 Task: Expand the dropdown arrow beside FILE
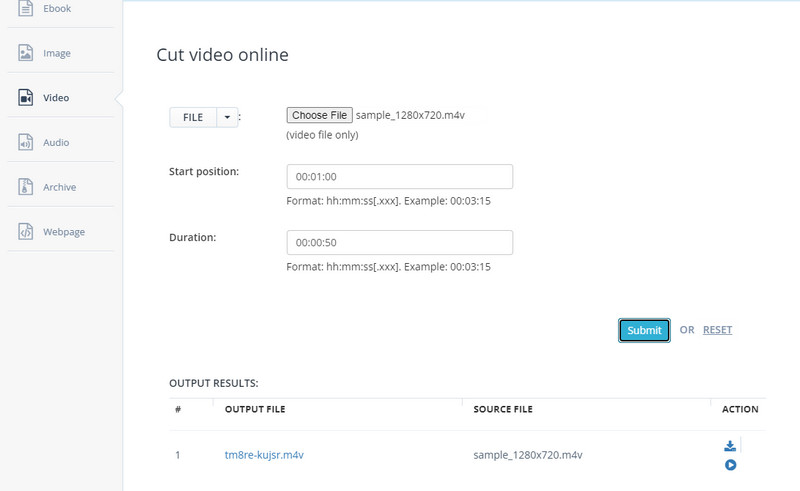[228, 118]
